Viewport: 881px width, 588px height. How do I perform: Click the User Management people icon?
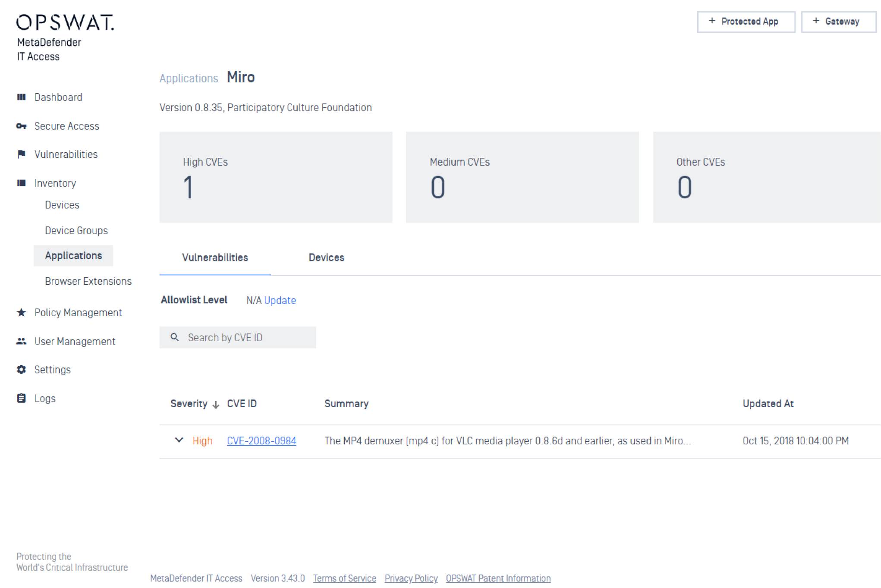click(x=21, y=341)
